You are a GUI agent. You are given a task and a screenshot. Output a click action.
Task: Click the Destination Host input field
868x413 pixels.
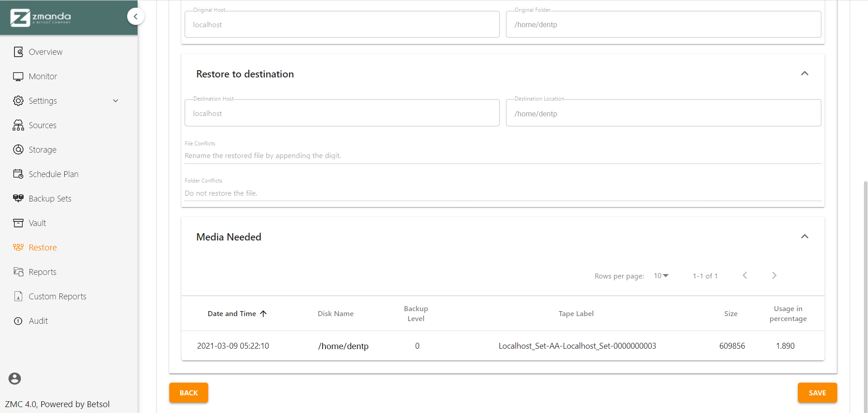(342, 113)
